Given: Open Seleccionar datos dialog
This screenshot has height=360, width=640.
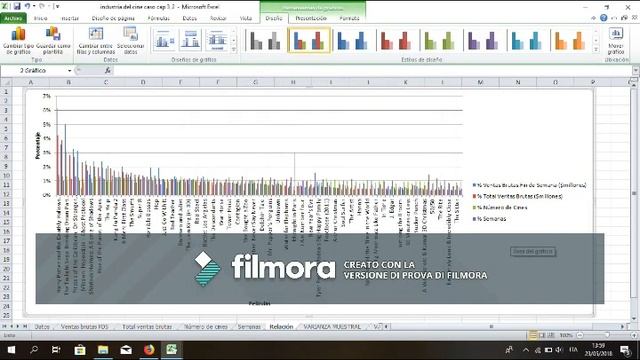Looking at the screenshot, I should 131,40.
